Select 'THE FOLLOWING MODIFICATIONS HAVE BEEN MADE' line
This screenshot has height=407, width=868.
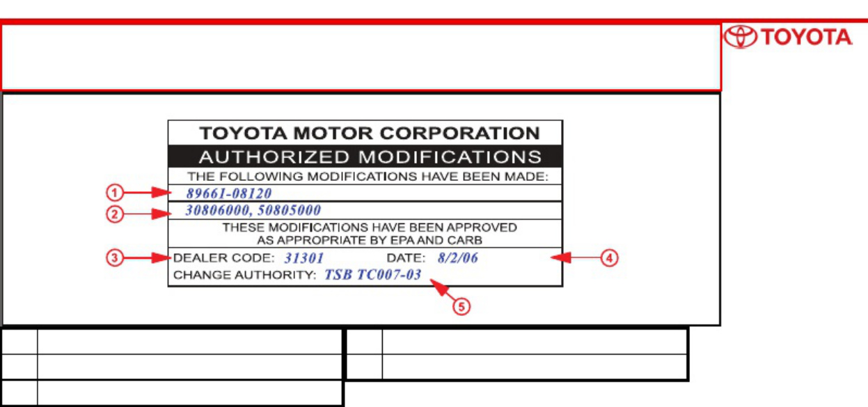pos(368,177)
